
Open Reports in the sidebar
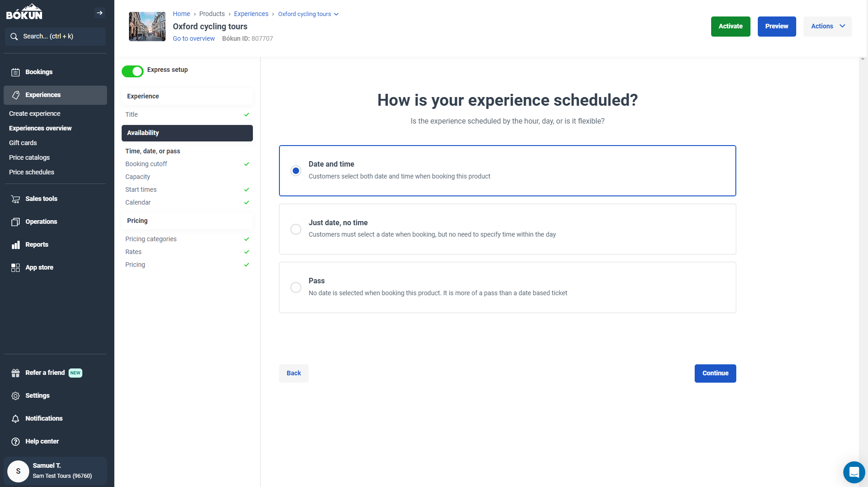(55, 245)
